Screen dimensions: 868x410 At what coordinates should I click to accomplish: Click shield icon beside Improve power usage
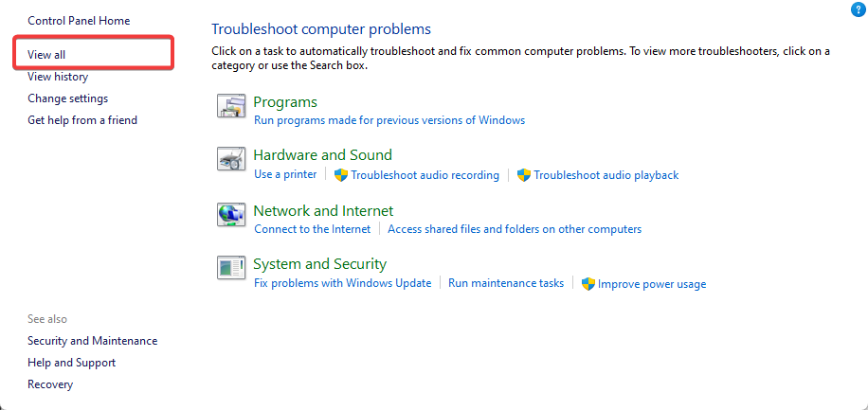pos(588,284)
